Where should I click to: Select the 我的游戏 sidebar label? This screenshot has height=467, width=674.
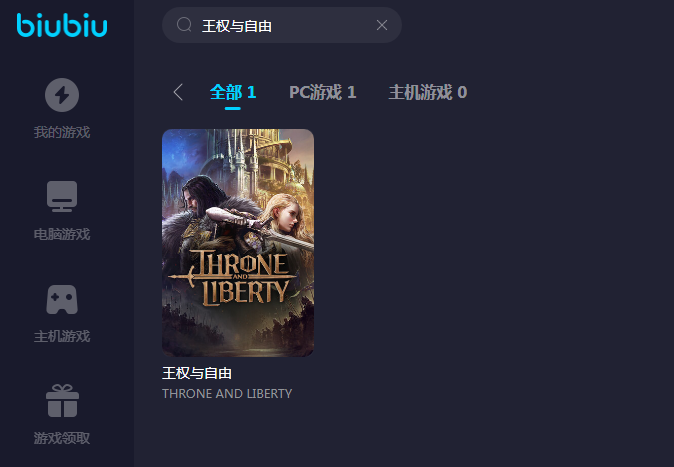62,132
